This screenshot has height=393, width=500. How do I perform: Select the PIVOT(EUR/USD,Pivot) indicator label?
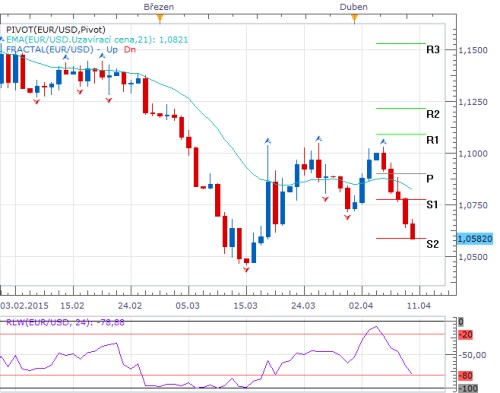pyautogui.click(x=56, y=30)
